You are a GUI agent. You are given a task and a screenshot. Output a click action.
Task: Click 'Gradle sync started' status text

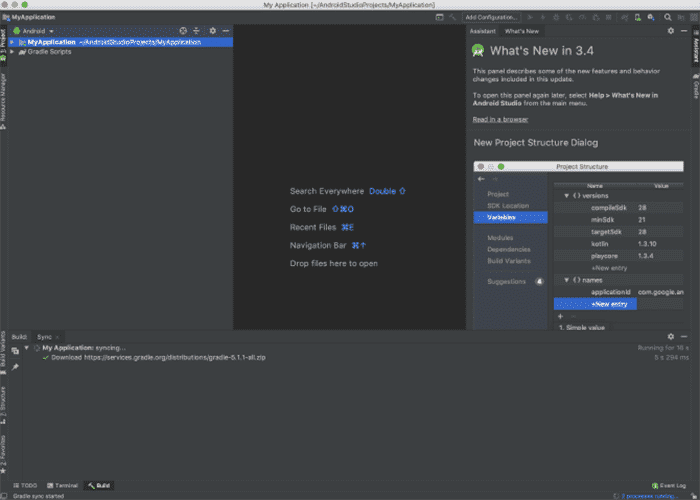[38, 496]
